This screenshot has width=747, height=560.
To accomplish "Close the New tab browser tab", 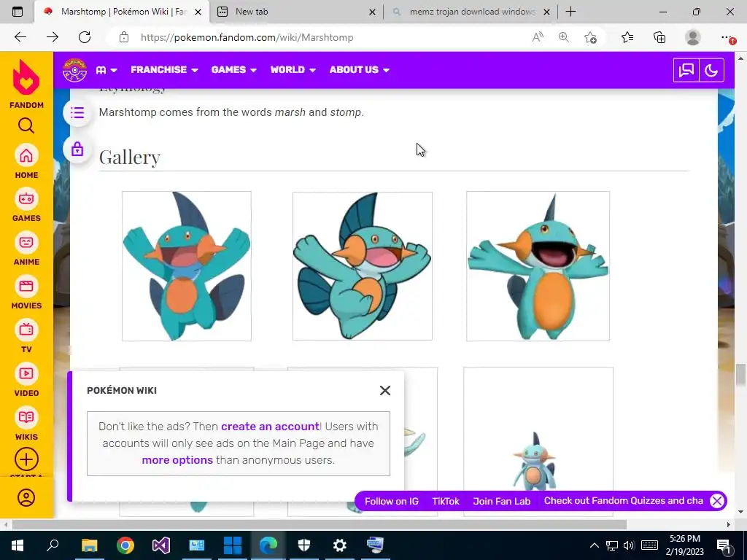I will tap(373, 12).
